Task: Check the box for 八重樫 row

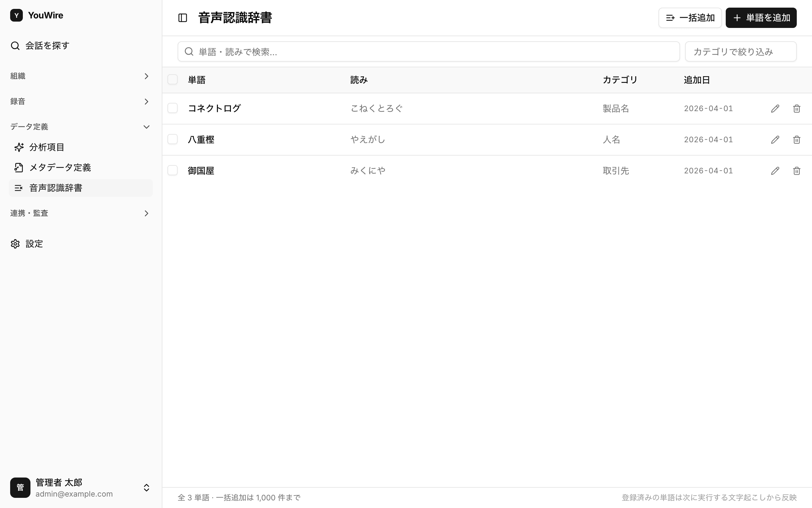Action: click(173, 139)
